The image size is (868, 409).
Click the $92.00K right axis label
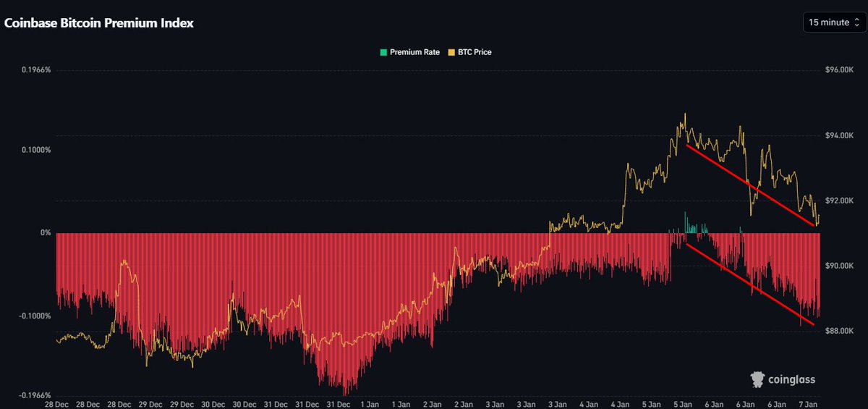click(839, 201)
